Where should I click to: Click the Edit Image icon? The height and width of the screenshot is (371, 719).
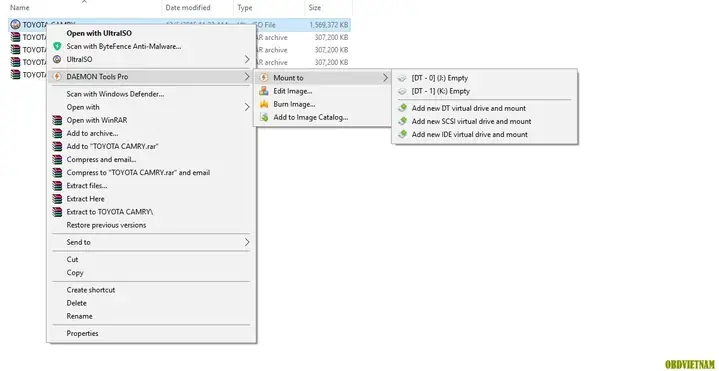click(x=264, y=91)
